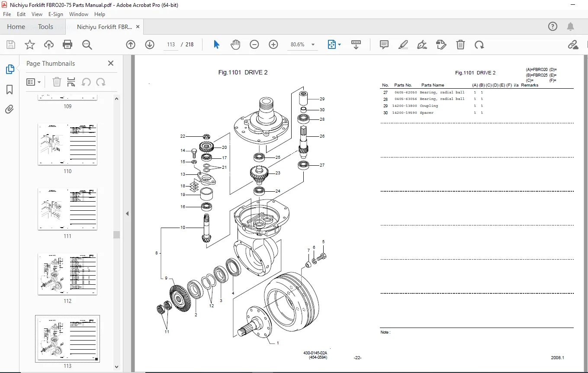Rotate thumbnail pages counterclockwise
Viewport: 588px width, 373px height.
(x=86, y=82)
